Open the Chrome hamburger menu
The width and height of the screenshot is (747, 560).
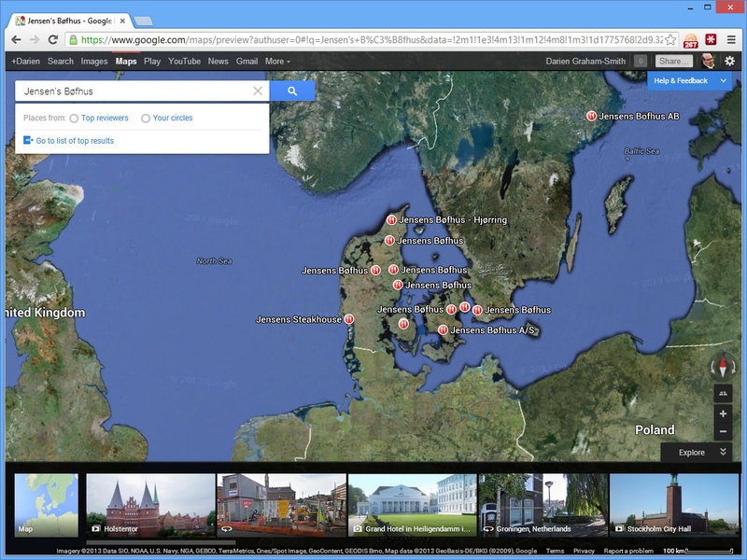point(731,40)
